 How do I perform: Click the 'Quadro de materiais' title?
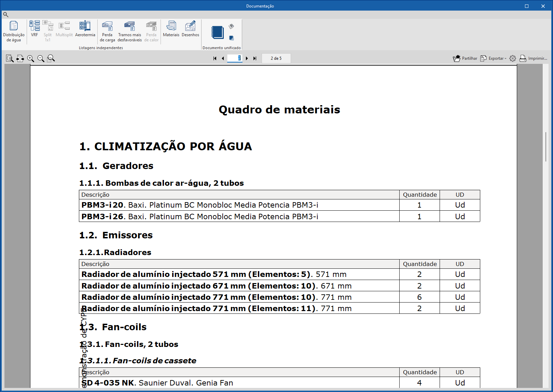point(279,110)
